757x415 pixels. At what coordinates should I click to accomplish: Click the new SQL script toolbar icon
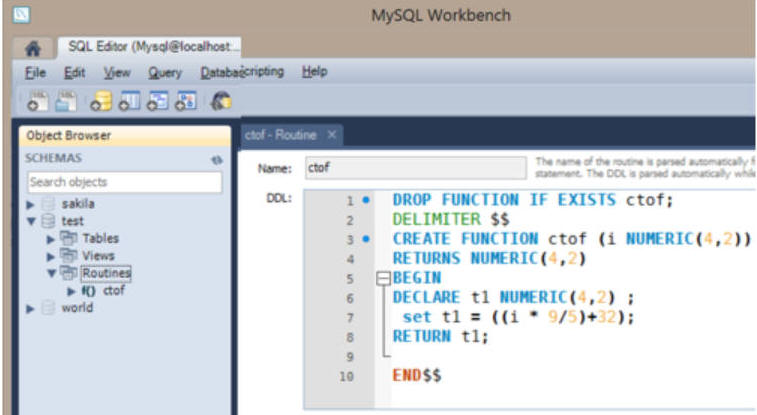point(37,101)
